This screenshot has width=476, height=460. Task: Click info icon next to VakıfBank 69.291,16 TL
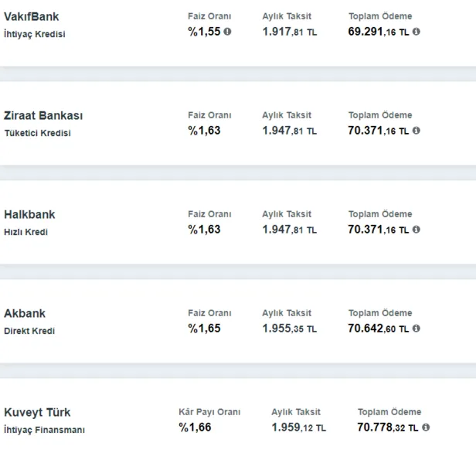click(x=416, y=32)
